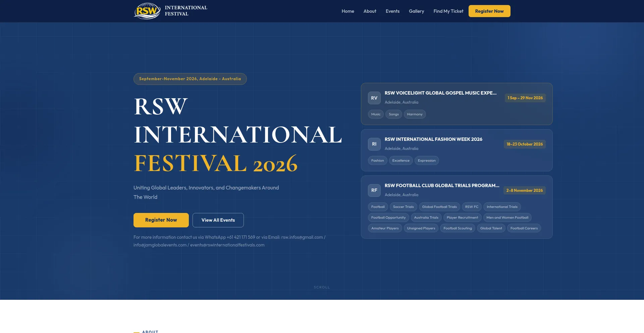
Task: Select the Music tag
Action: tap(376, 114)
